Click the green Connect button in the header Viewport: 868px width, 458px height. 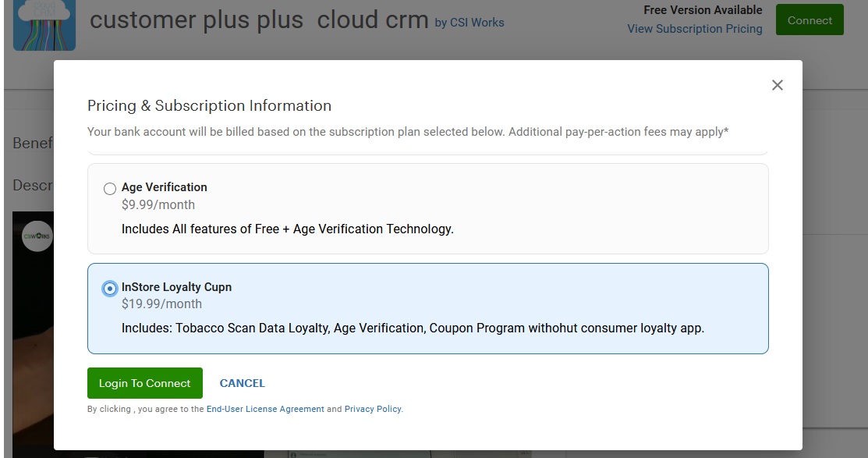810,20
